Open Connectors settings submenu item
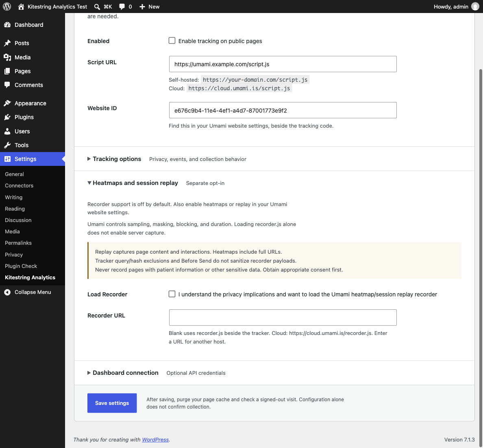This screenshot has width=483, height=448. 19,185
